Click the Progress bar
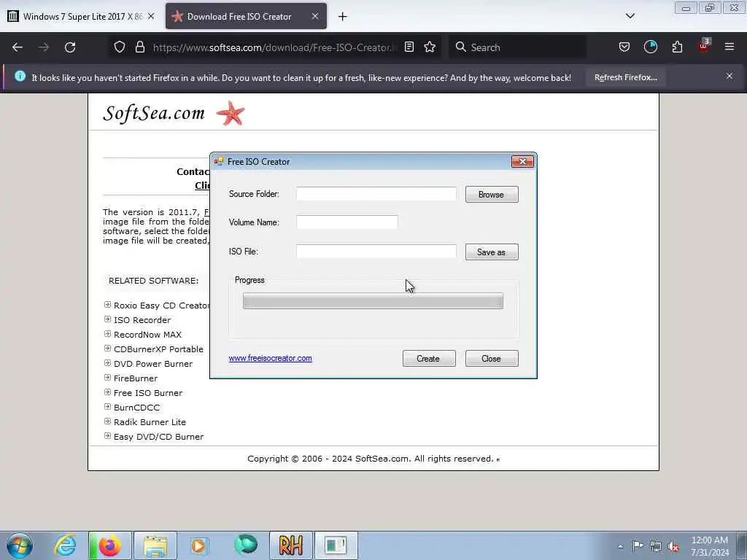 point(373,301)
